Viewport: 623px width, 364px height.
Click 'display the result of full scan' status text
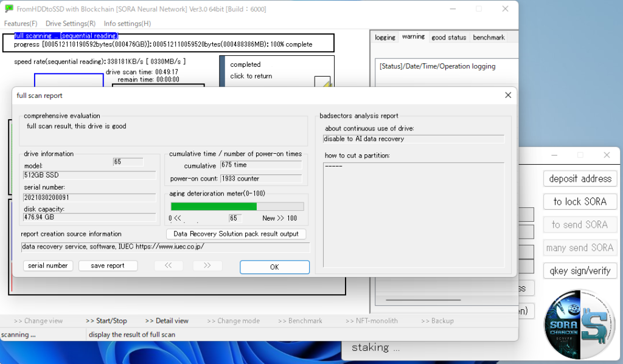coord(132,335)
